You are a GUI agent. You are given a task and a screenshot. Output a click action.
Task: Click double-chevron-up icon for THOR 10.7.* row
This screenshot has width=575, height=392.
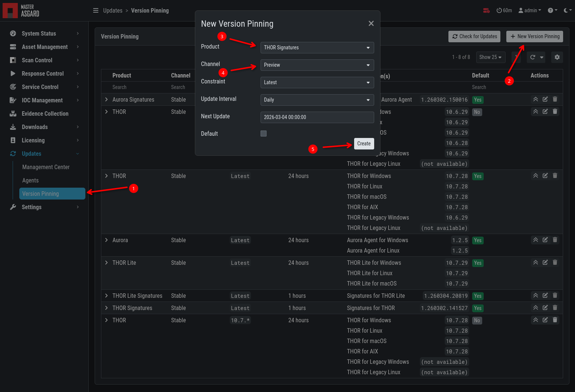pos(535,320)
